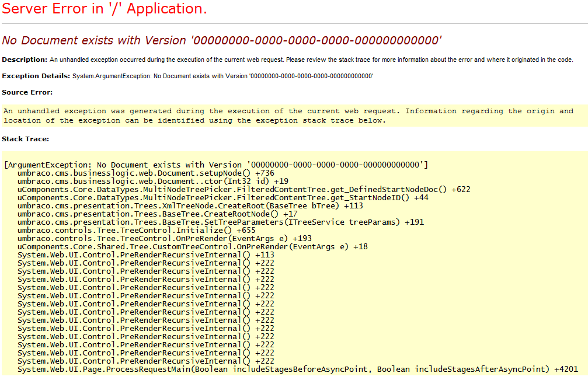Click the 'Source Error:' label

(x=27, y=92)
